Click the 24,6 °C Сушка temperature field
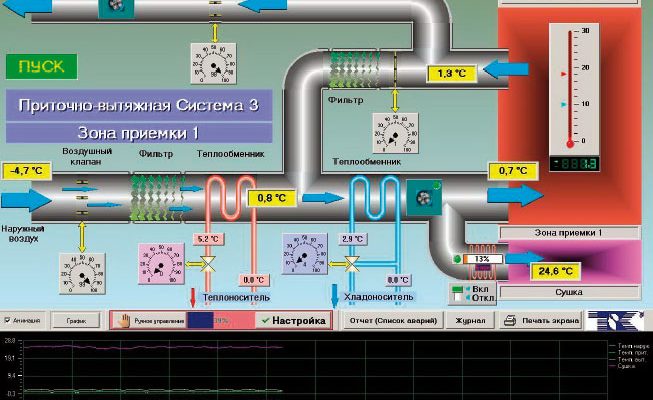653x400 pixels. pos(554,271)
